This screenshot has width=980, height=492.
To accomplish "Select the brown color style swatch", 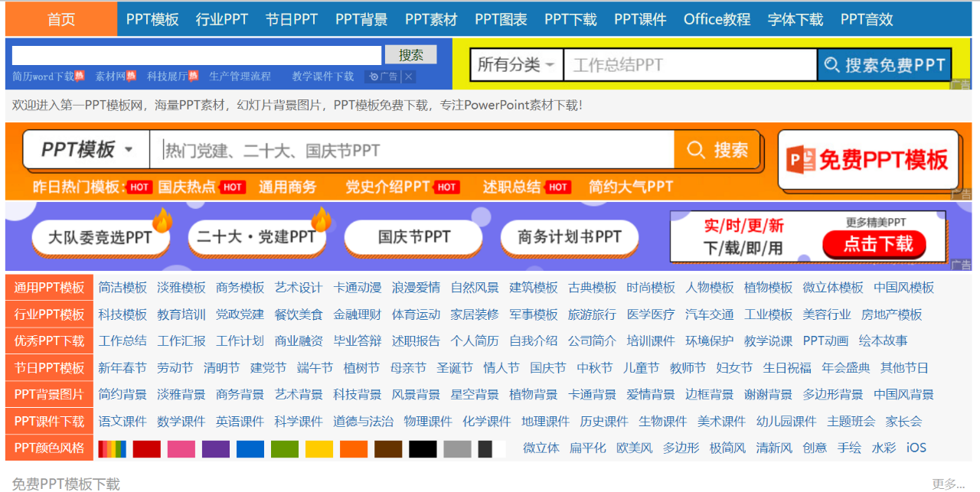I will coord(388,448).
